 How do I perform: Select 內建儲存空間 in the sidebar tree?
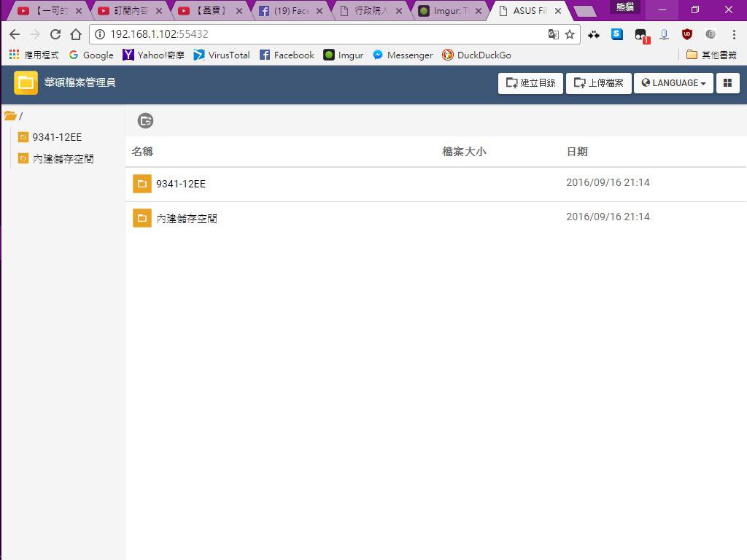63,159
